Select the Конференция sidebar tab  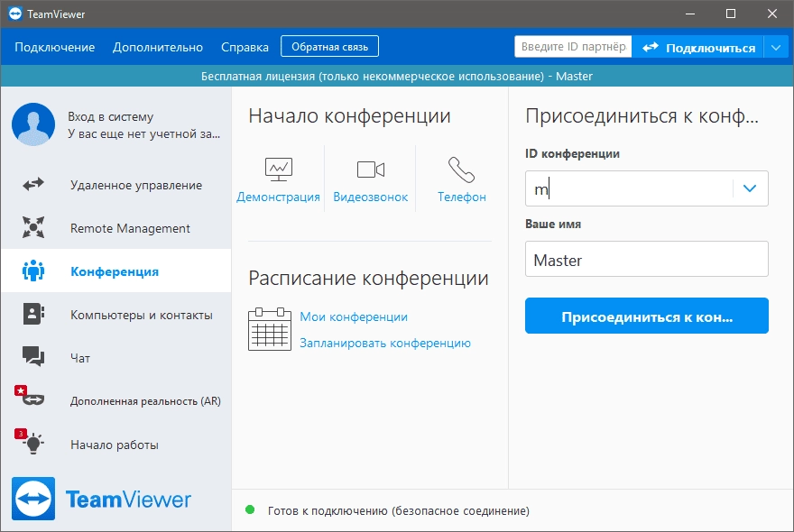pyautogui.click(x=116, y=271)
